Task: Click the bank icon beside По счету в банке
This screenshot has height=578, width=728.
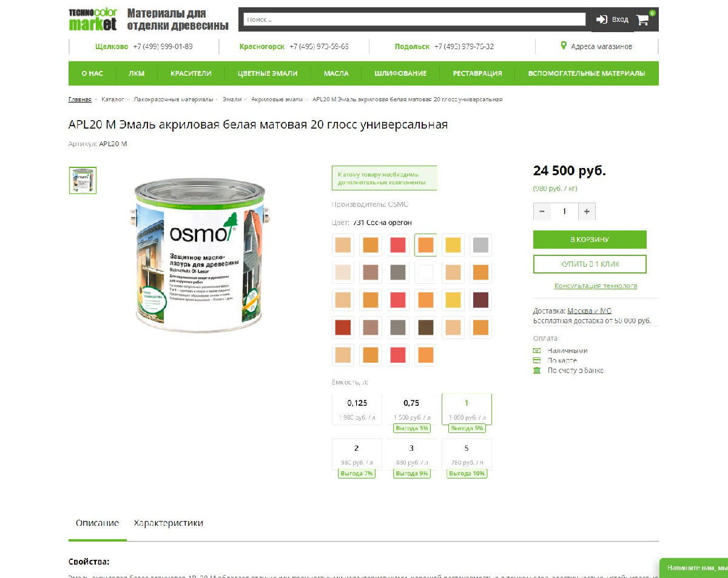Action: [x=537, y=370]
